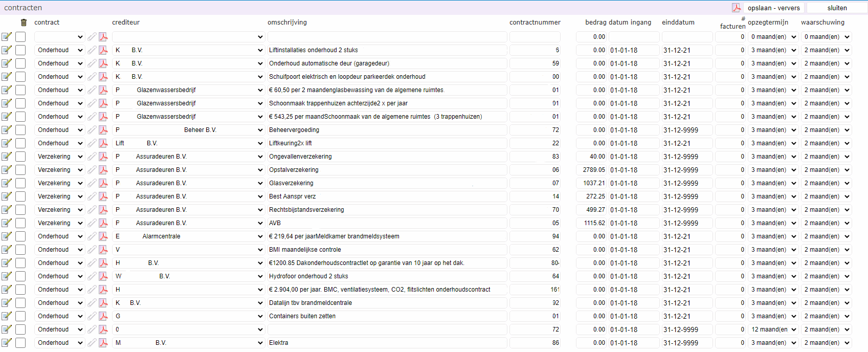The width and height of the screenshot is (868, 352).
Task: Click paperclip icon for Rechtsbijstandsverzekering row
Action: pos(92,210)
